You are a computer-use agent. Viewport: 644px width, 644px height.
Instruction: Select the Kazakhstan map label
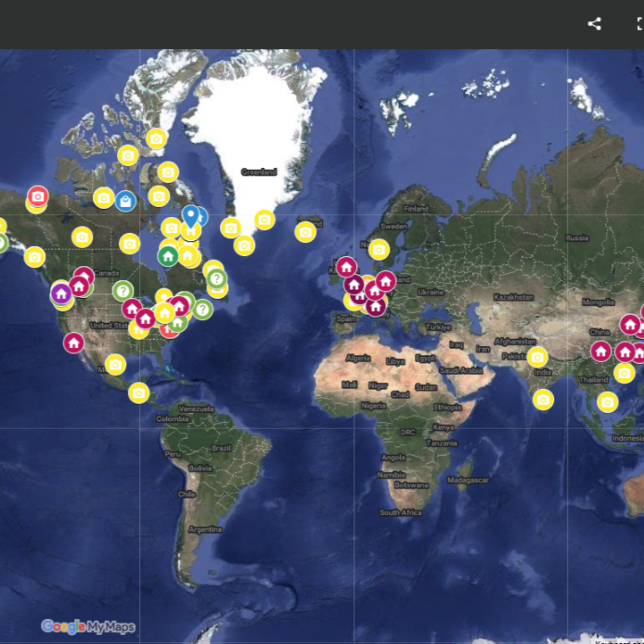point(514,297)
